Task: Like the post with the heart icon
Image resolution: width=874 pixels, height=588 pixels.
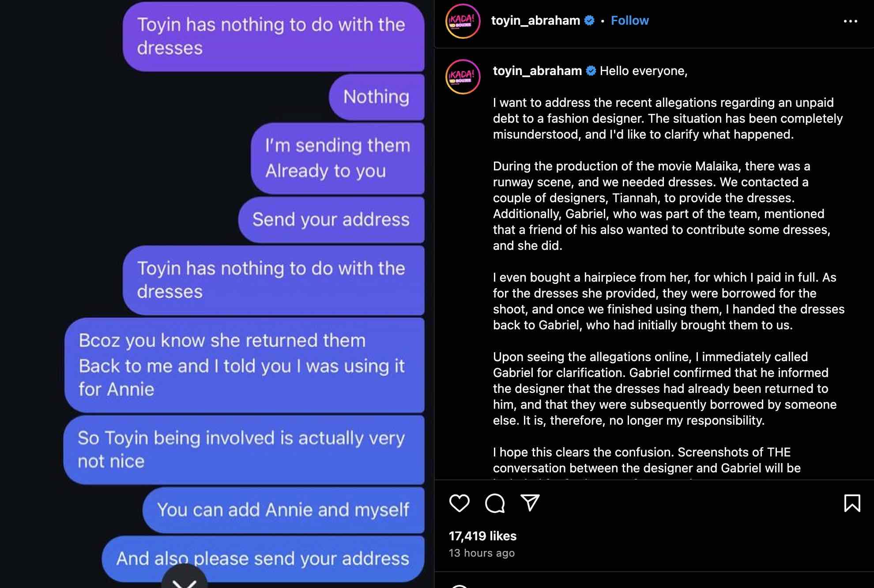Action: coord(459,503)
